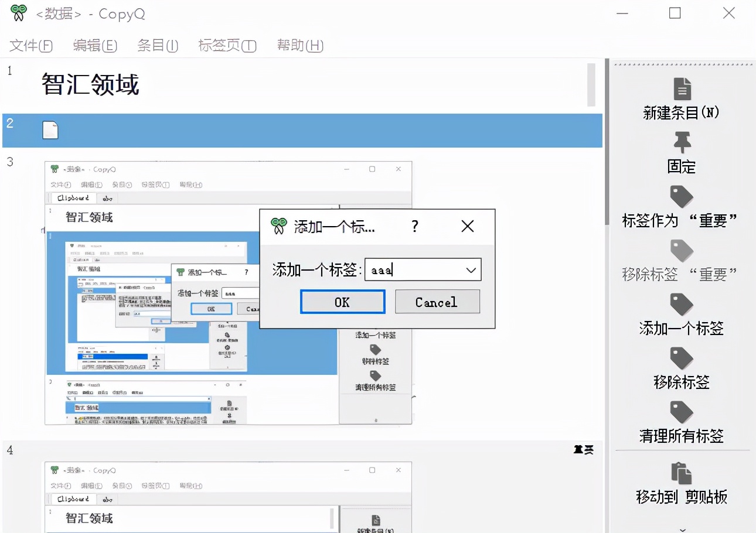The width and height of the screenshot is (756, 533).
Task: Minimize the CopyQ window
Action: (x=621, y=13)
